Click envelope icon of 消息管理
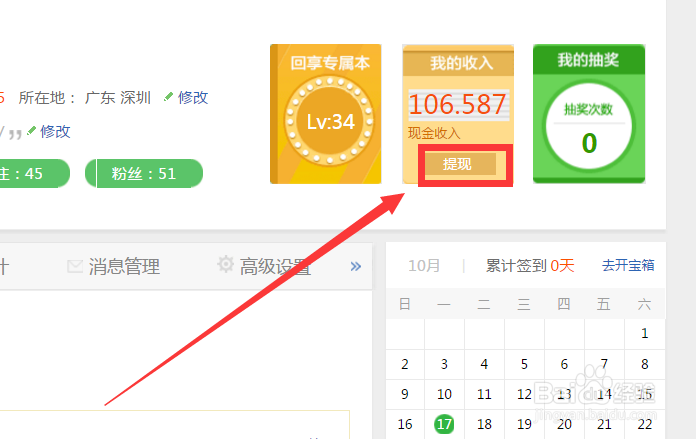 tap(75, 266)
